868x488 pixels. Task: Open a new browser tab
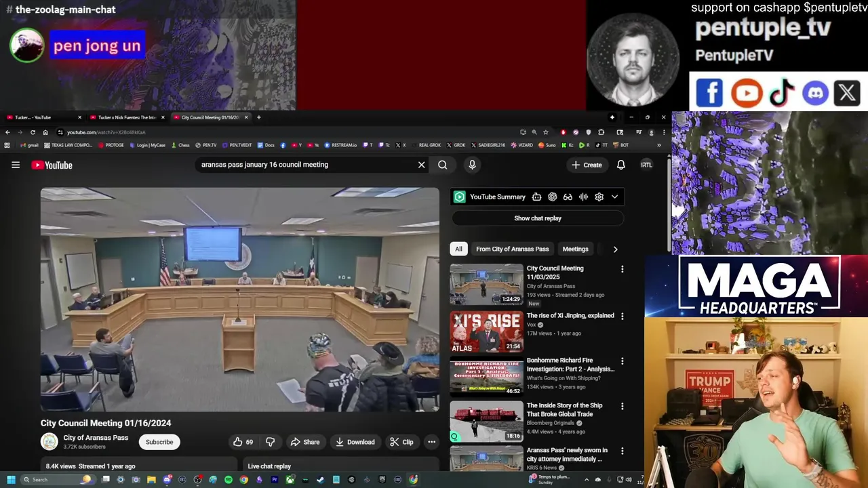pos(258,117)
